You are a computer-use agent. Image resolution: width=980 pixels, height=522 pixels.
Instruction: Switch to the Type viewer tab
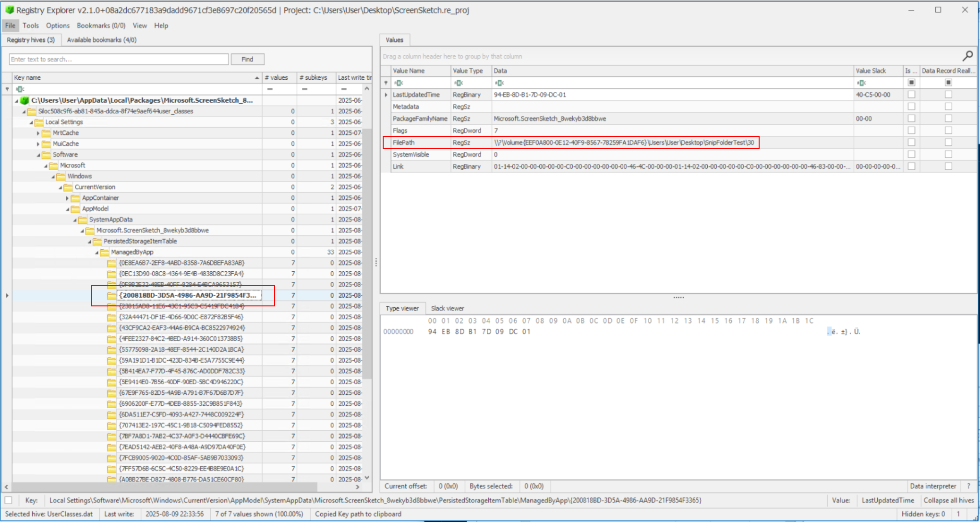(x=402, y=308)
